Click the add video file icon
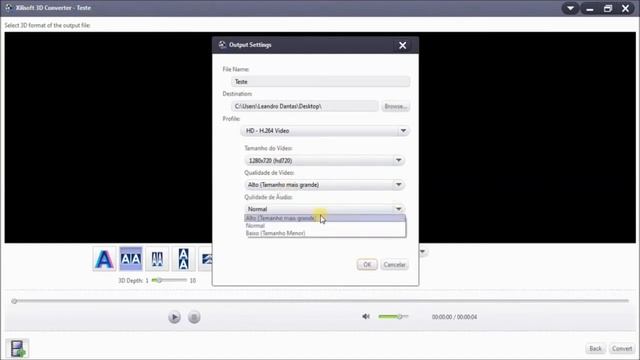 17,349
